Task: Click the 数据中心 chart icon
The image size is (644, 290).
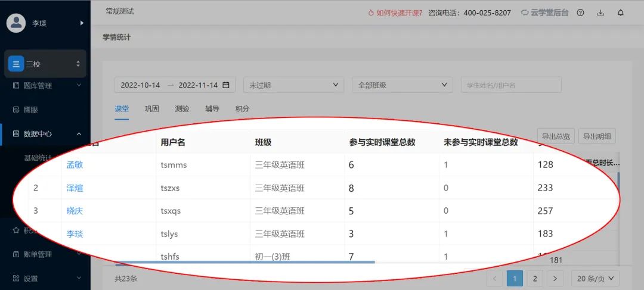Action: (x=16, y=134)
